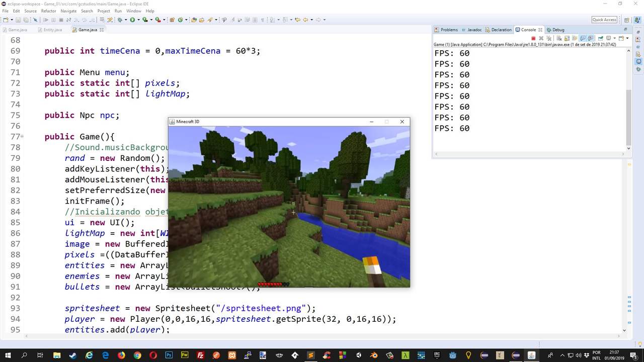Click the Run External Tools icon
Image resolution: width=644 pixels, height=362 pixels.
pos(157,20)
